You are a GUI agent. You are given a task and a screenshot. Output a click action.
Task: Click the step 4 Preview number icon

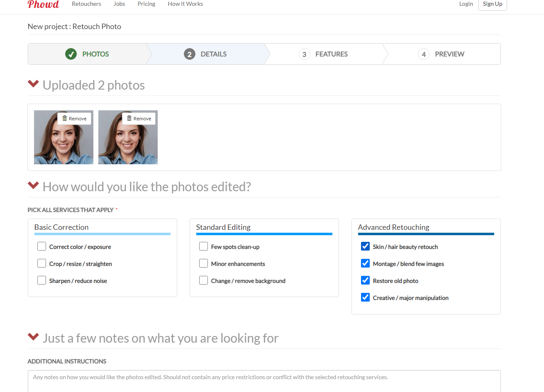point(423,54)
